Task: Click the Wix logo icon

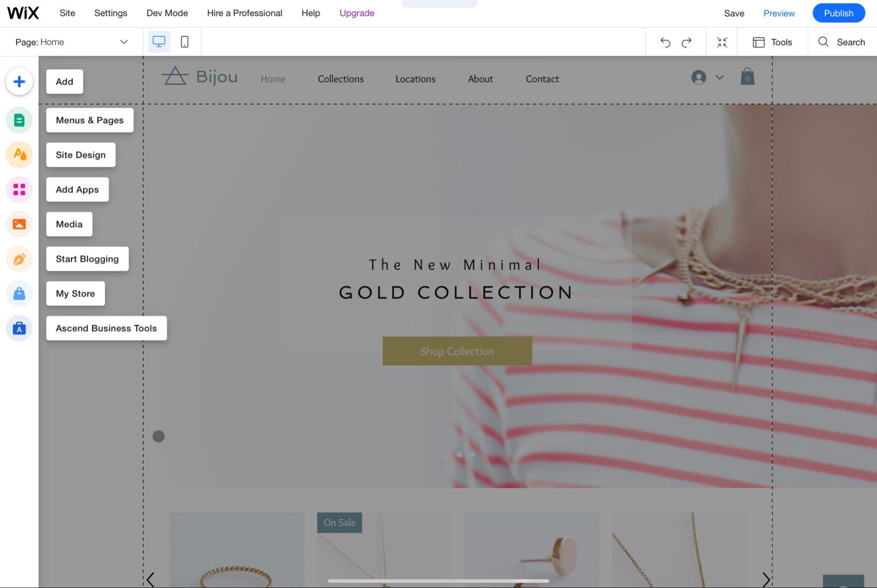Action: coord(24,12)
